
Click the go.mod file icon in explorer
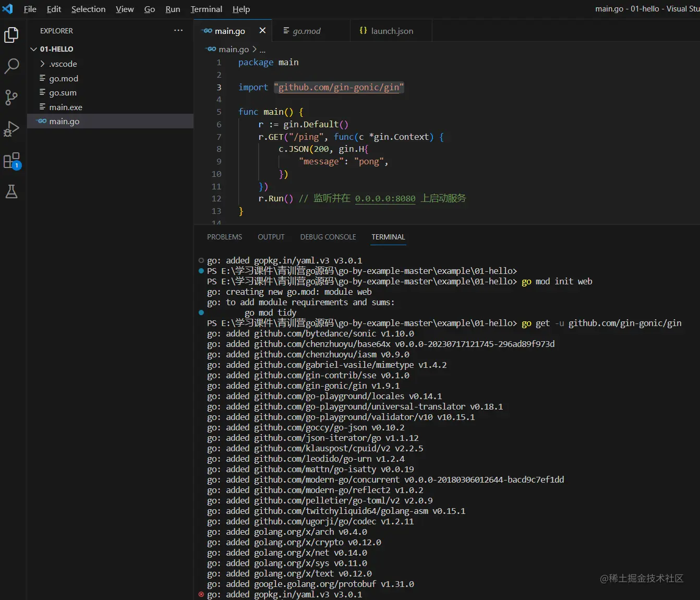tap(43, 78)
